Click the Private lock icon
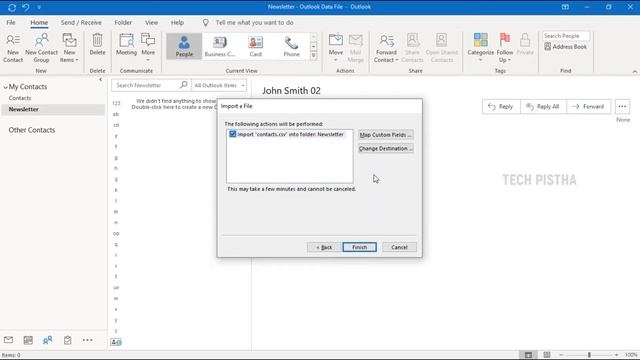Image resolution: width=640 pixels, height=360 pixels. click(525, 44)
